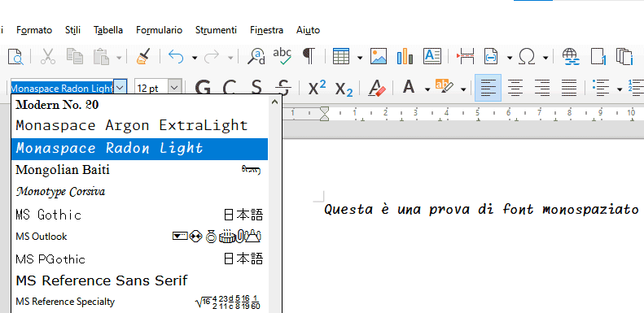The height and width of the screenshot is (313, 644).
Task: Clear direct formatting icon
Action: 377,88
